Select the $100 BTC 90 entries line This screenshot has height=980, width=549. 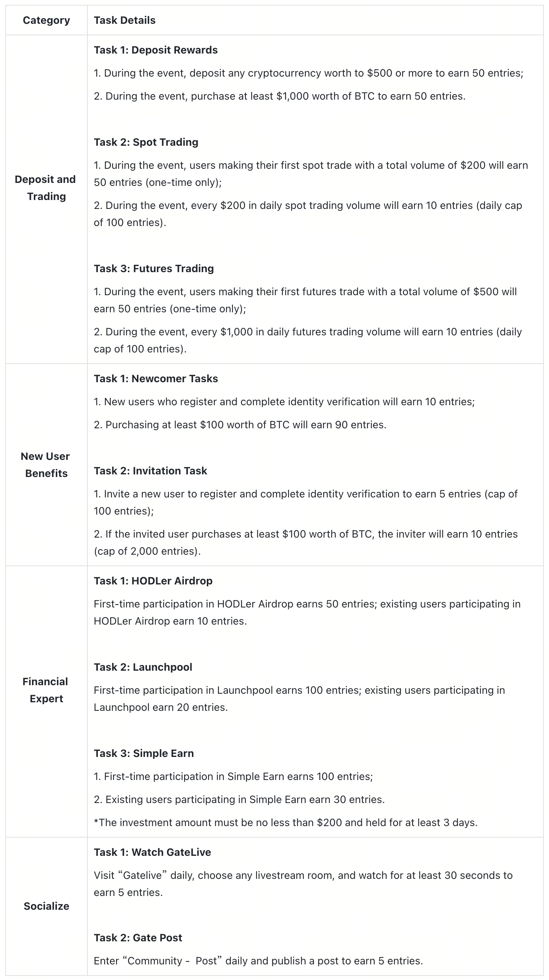click(x=240, y=425)
